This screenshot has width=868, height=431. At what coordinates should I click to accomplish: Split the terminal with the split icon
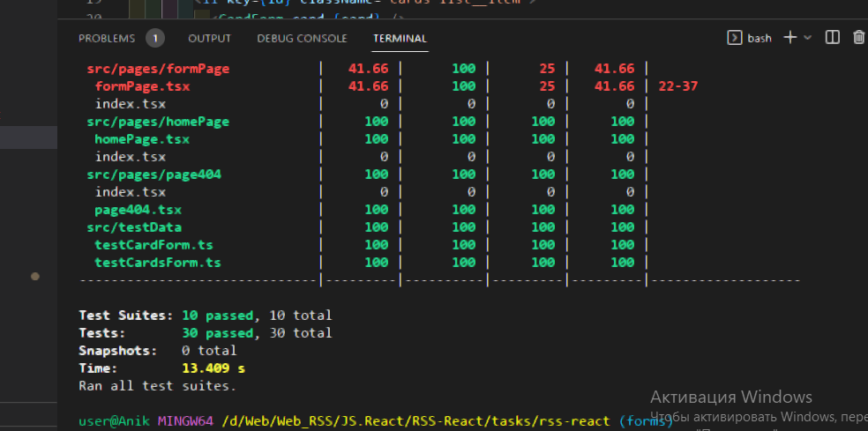pos(832,38)
